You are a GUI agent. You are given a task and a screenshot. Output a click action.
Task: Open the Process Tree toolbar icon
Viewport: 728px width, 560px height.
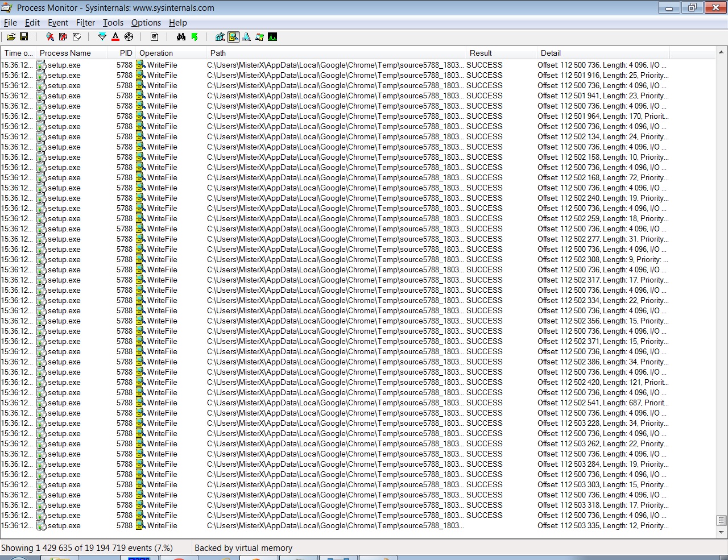[155, 37]
